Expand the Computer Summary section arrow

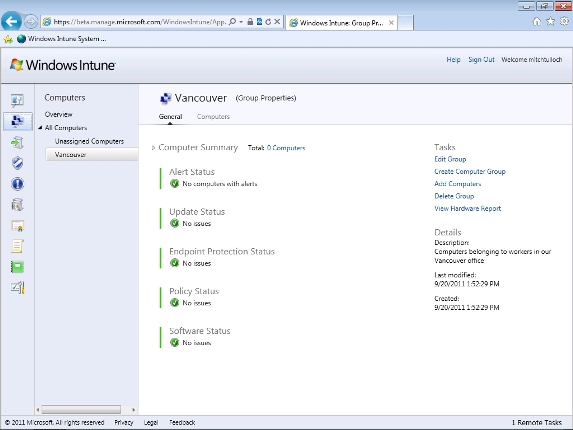point(153,148)
